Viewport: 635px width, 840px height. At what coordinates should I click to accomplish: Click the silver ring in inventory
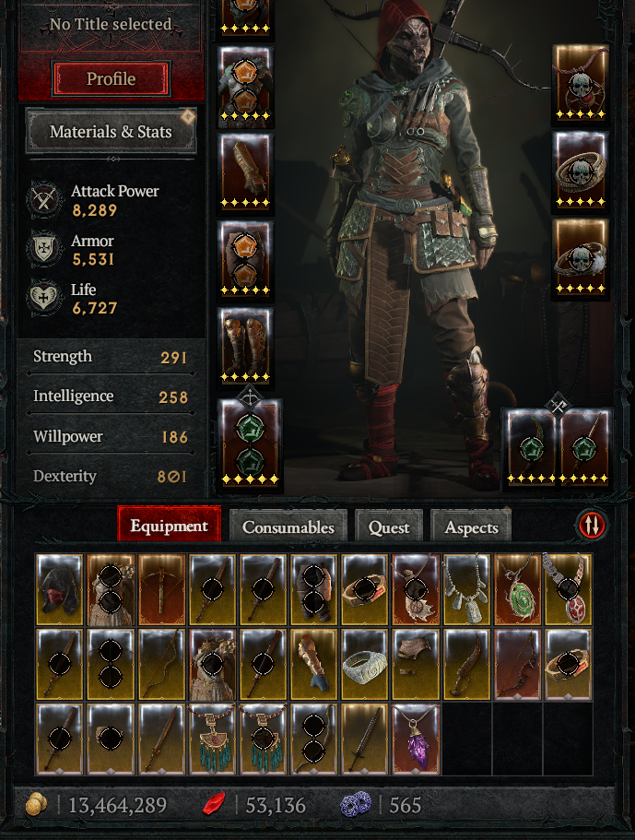coord(364,665)
